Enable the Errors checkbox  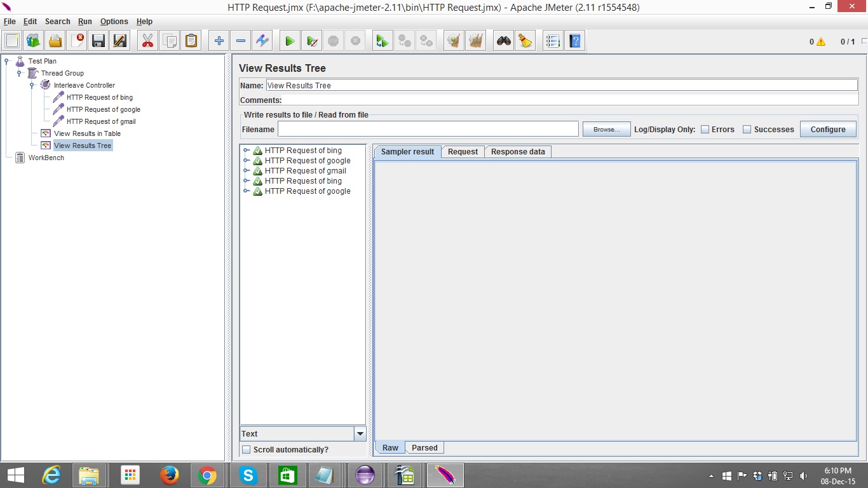click(705, 130)
